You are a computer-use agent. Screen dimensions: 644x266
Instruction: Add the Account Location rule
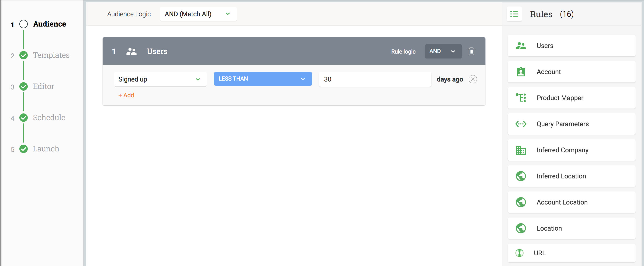571,202
